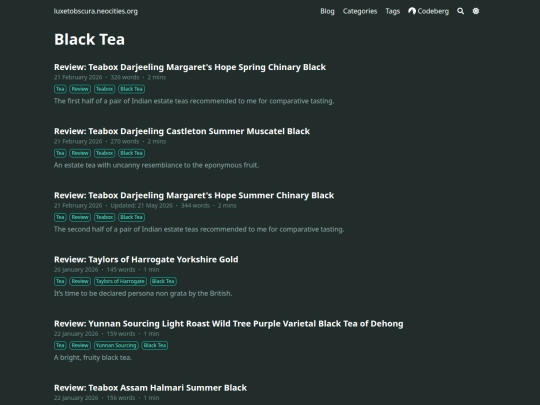Go to the Blog menu item
The image size is (540, 405).
pyautogui.click(x=327, y=11)
